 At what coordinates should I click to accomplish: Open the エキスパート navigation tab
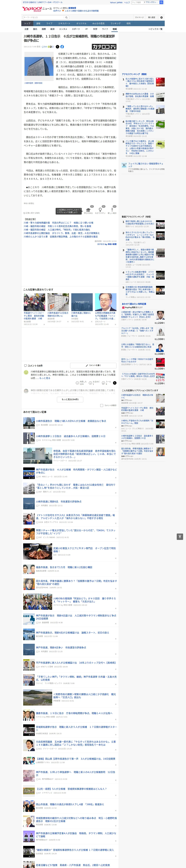tap(64, 24)
